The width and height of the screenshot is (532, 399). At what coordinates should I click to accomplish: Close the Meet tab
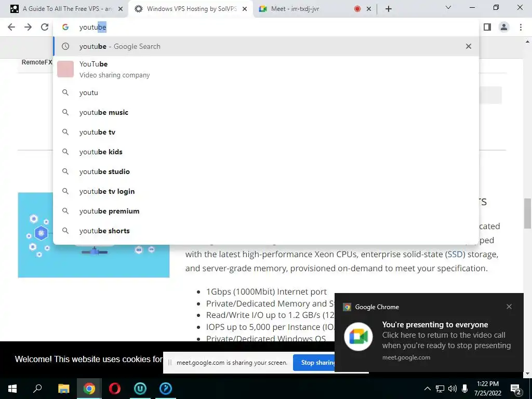369,9
